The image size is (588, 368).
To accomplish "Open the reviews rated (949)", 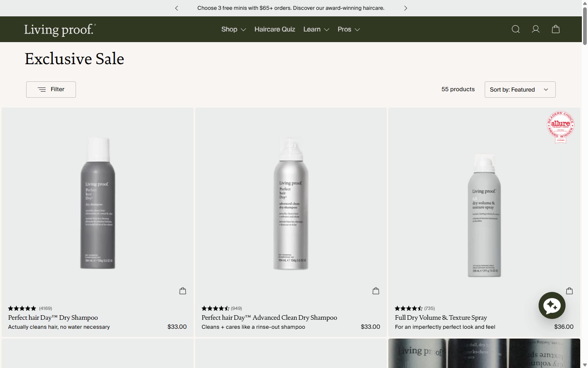I will [222, 308].
